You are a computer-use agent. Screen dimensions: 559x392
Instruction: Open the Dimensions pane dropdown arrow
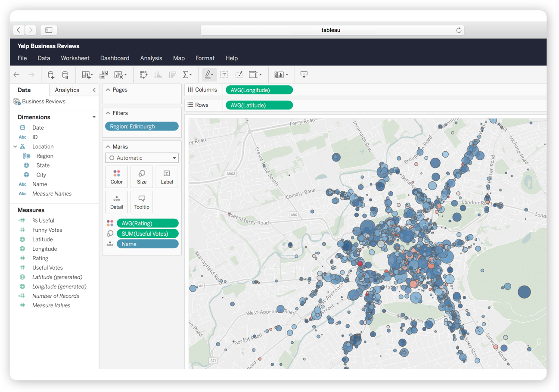[x=94, y=117]
